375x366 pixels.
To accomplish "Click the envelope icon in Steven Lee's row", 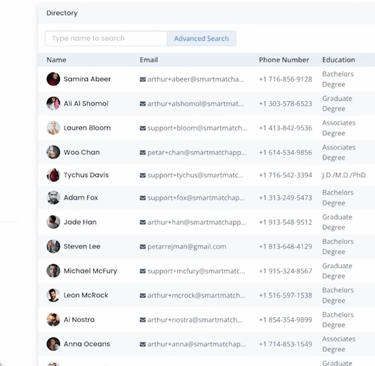I will (143, 247).
